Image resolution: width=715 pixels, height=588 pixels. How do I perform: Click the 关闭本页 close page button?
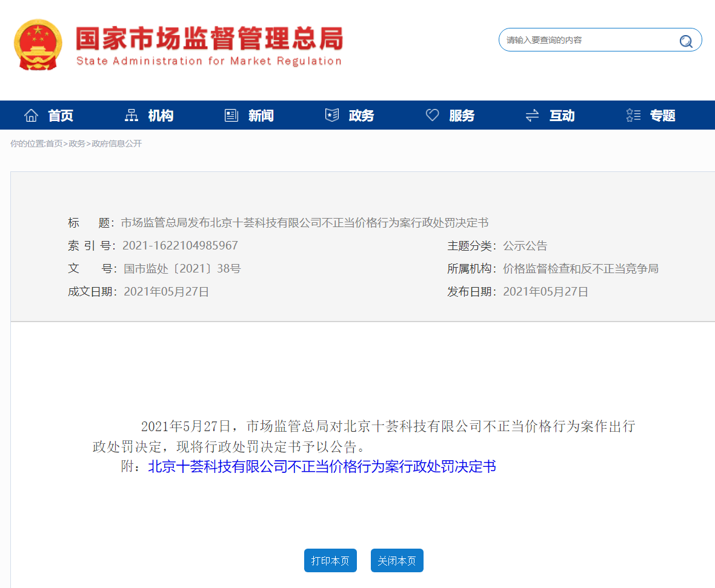[397, 560]
